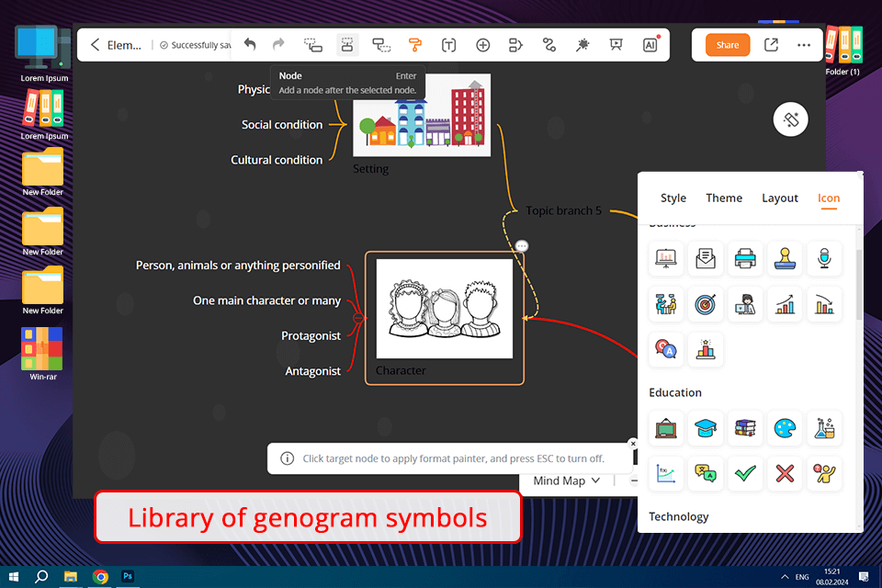
Task: Insert the target bullseye business icon
Action: (x=706, y=304)
